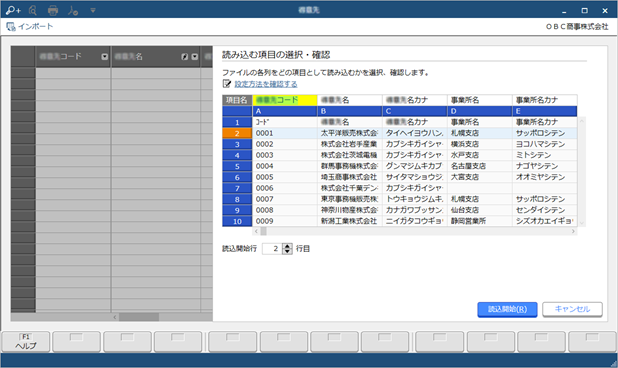
Task: Click cell 太平洋販売株式会社
Action: coord(350,133)
